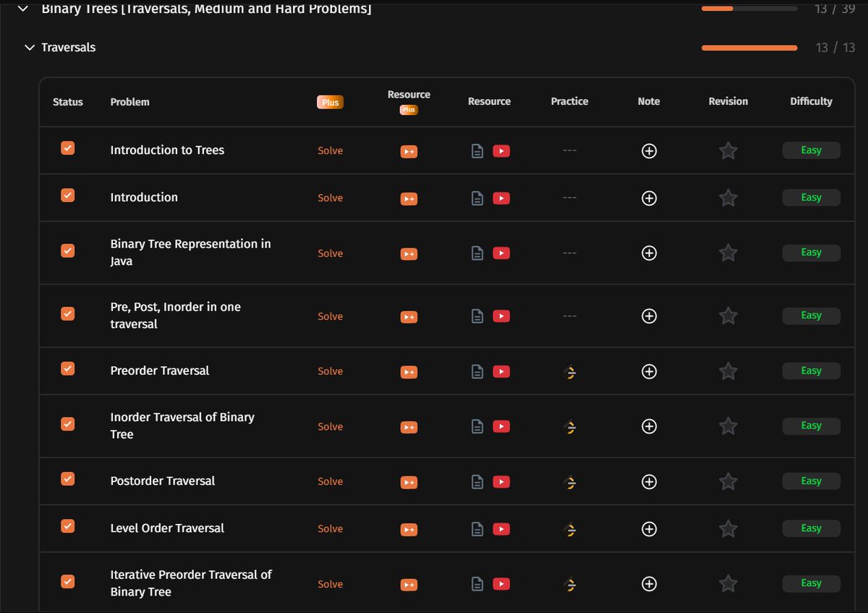Viewport: 868px width, 613px height.
Task: Add note to Binary Tree Representation in Java
Action: pos(649,253)
